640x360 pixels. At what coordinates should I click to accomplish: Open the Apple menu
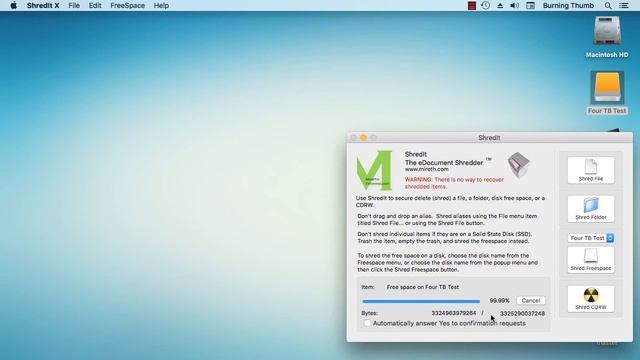coord(13,6)
